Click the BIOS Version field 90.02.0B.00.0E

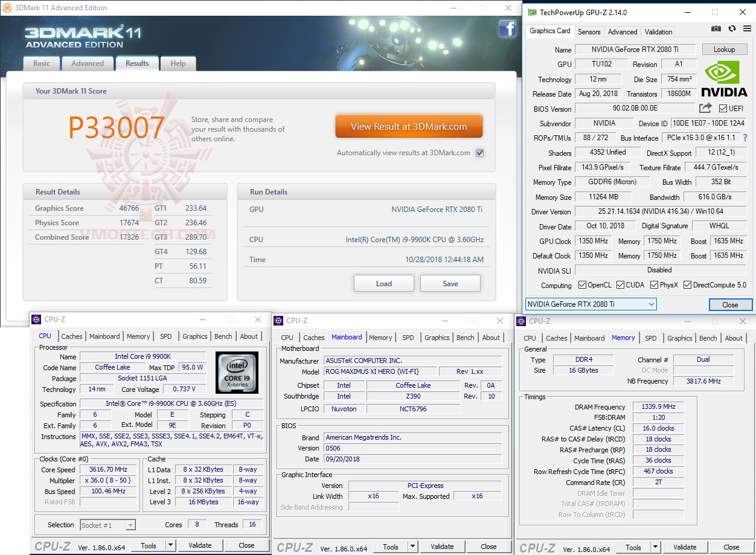point(635,108)
